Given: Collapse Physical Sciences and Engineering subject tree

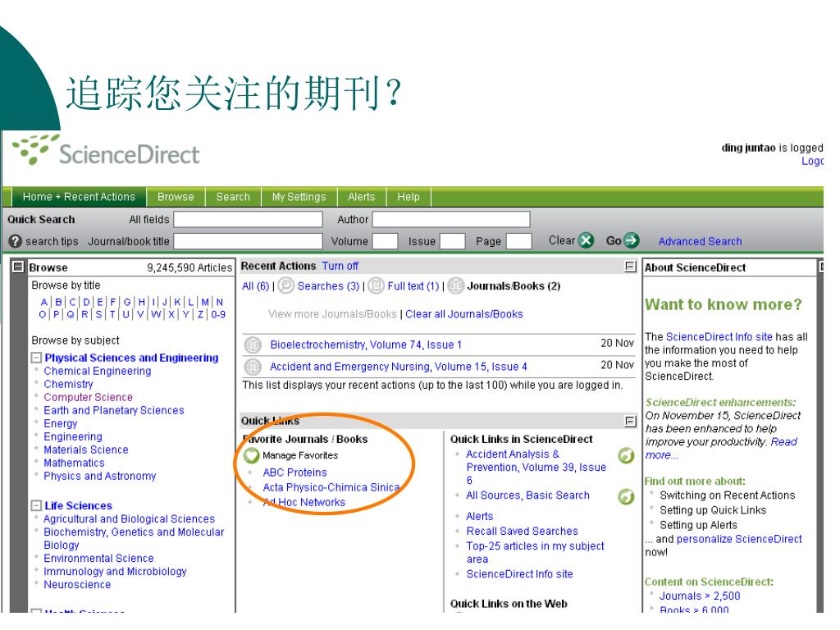Looking at the screenshot, I should pos(36,358).
